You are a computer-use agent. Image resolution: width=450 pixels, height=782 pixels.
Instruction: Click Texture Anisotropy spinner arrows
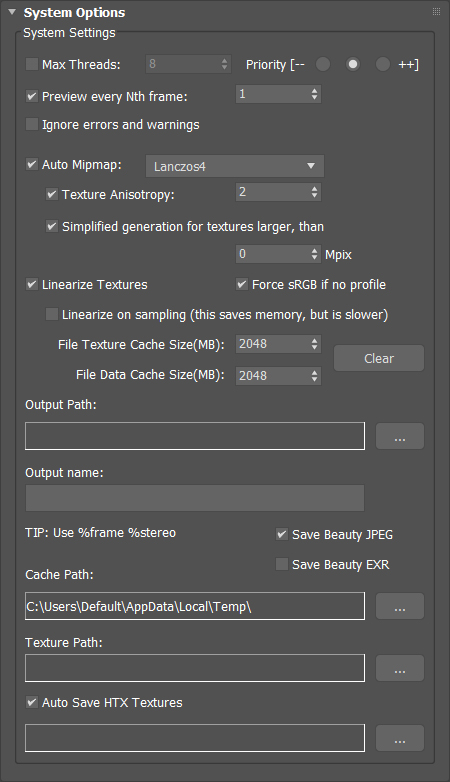pos(314,192)
